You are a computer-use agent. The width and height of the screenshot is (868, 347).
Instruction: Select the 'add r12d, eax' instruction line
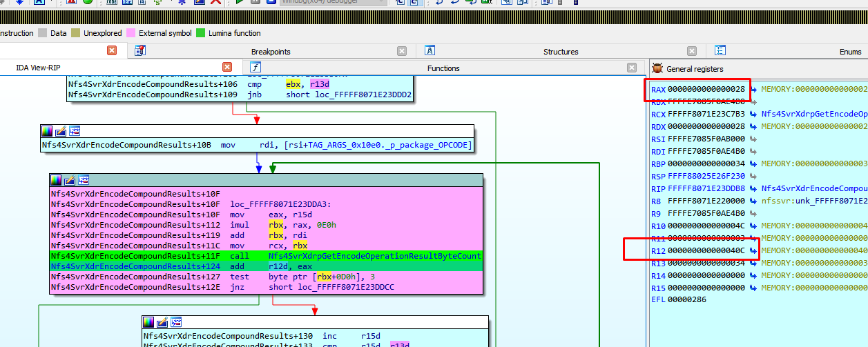click(x=265, y=266)
